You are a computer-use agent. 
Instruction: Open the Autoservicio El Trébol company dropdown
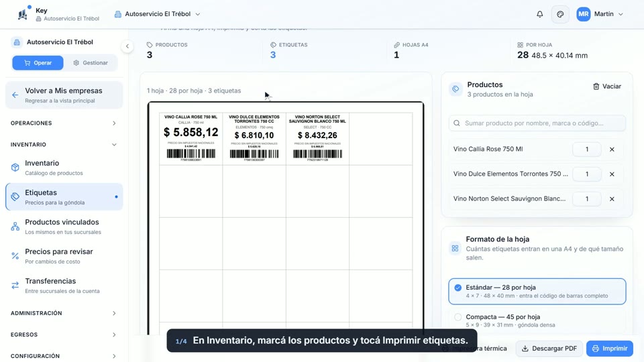[157, 14]
